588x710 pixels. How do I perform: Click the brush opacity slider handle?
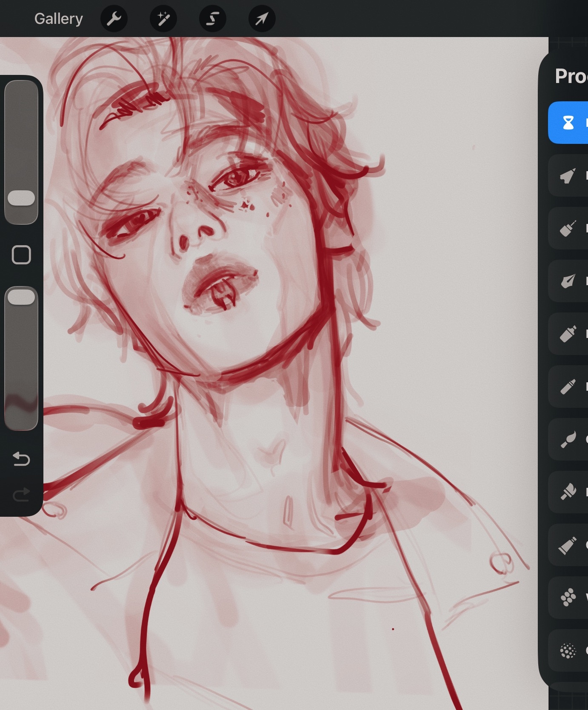pyautogui.click(x=21, y=297)
